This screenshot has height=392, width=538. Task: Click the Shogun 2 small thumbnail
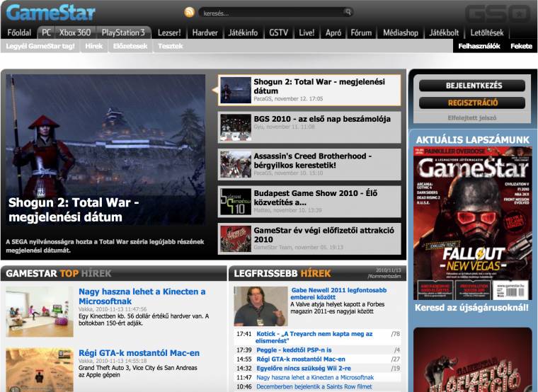pyautogui.click(x=236, y=90)
